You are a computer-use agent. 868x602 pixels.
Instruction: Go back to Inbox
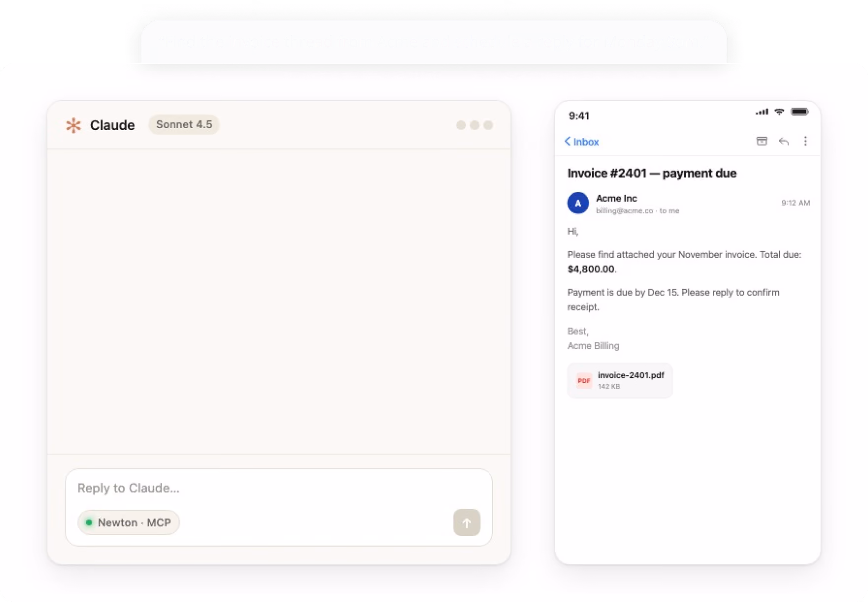(582, 142)
